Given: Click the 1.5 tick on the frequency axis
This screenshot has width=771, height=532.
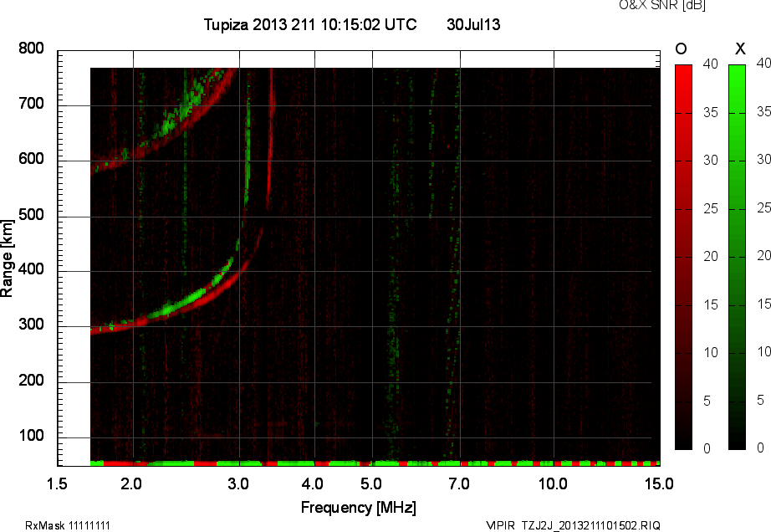Looking at the screenshot, I should tap(58, 483).
